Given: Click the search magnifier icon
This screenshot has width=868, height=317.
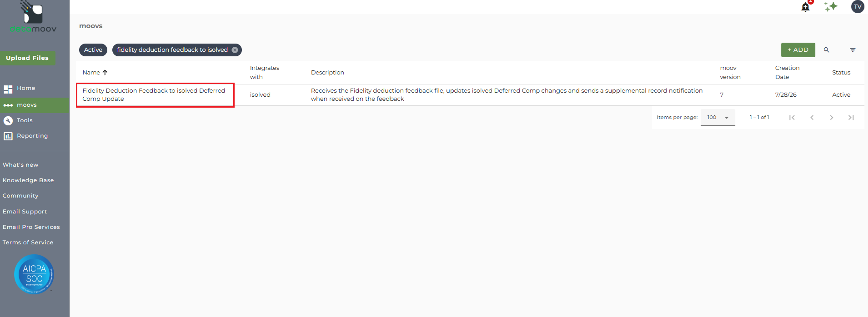Looking at the screenshot, I should pyautogui.click(x=827, y=50).
